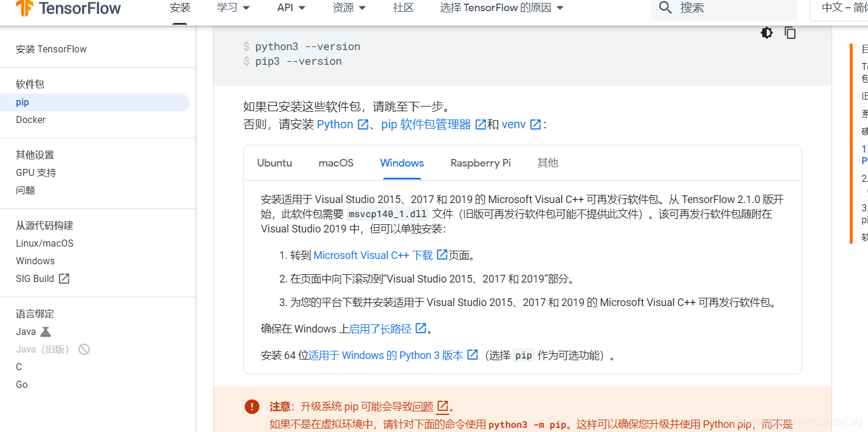This screenshot has height=432, width=868.
Task: Click the 软件包 sidebar heading
Action: click(30, 84)
